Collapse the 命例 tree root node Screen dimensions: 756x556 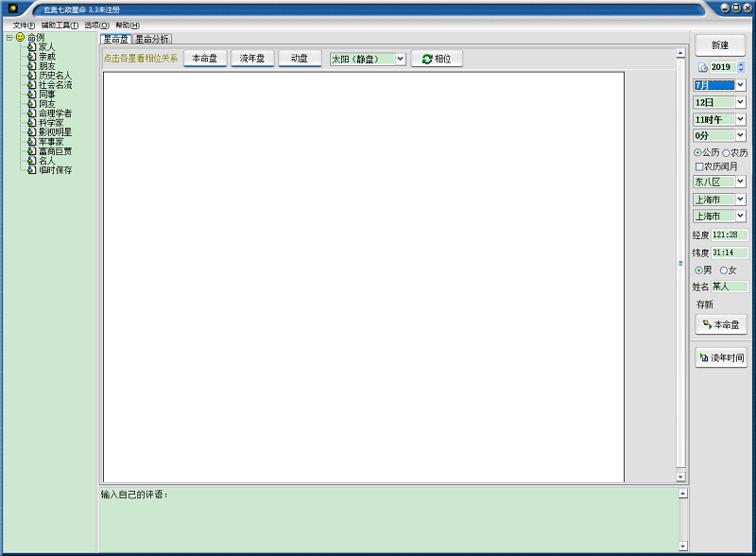point(9,38)
